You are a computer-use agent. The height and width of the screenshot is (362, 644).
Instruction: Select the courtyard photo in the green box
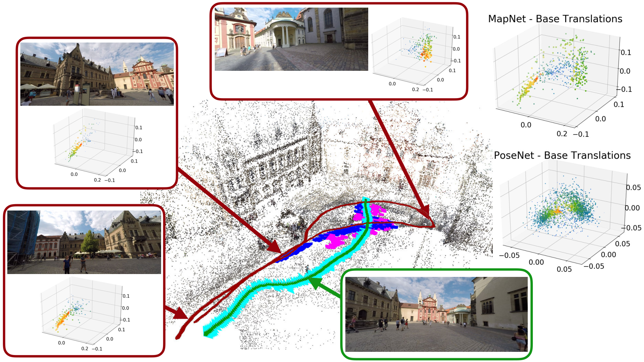click(x=437, y=314)
